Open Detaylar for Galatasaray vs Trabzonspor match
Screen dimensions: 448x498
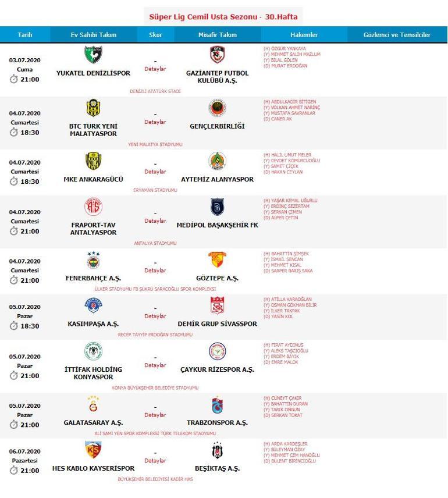[155, 415]
